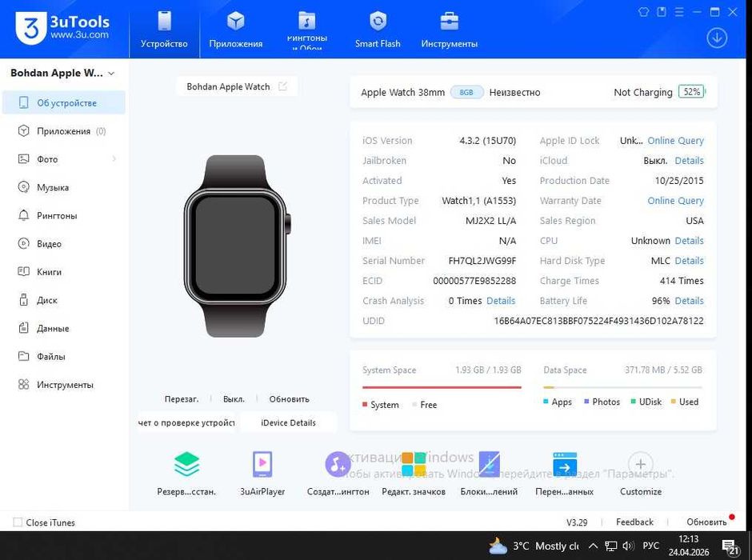Launch 3uAirPlayer tool
This screenshot has height=560, width=752.
click(x=262, y=474)
